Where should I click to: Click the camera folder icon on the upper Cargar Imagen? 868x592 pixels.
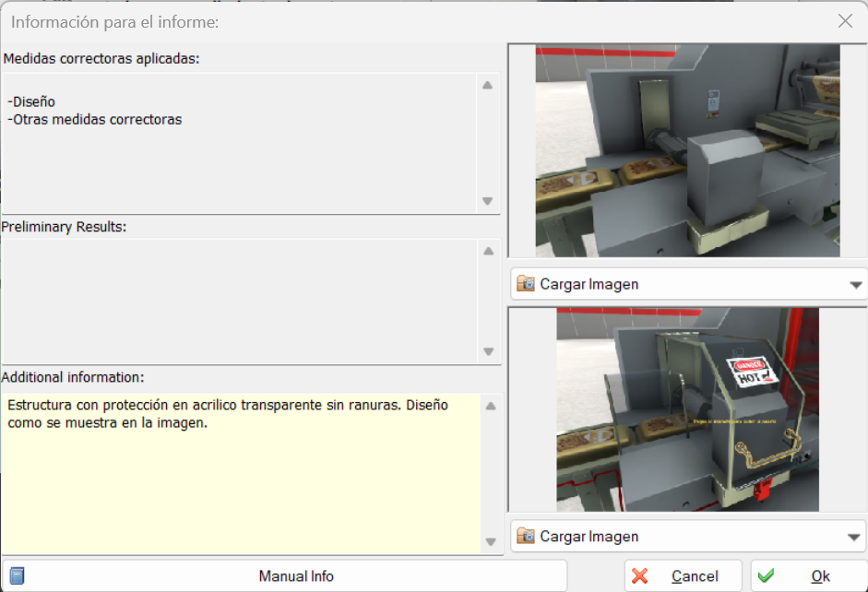(526, 284)
